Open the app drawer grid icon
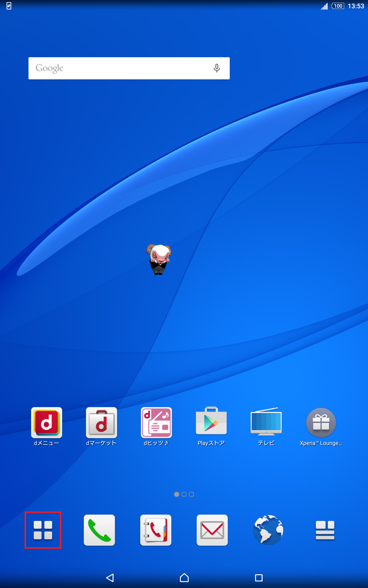The height and width of the screenshot is (588, 368). pos(43,530)
